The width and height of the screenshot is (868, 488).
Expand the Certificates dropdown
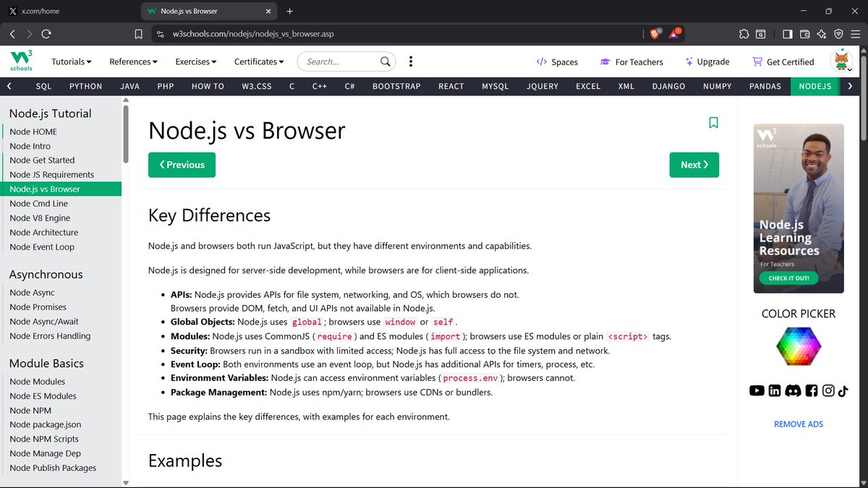click(x=259, y=61)
